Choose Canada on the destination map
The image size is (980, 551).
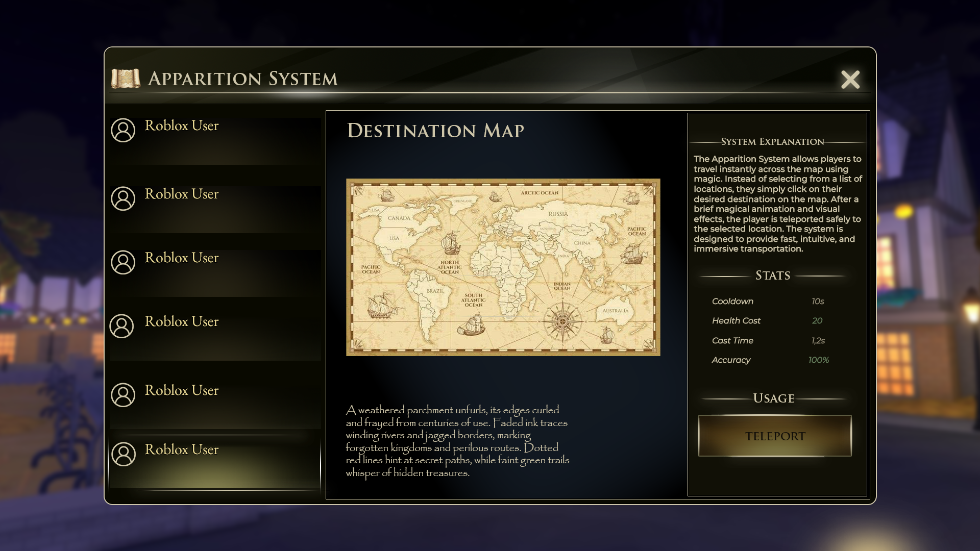click(x=399, y=218)
